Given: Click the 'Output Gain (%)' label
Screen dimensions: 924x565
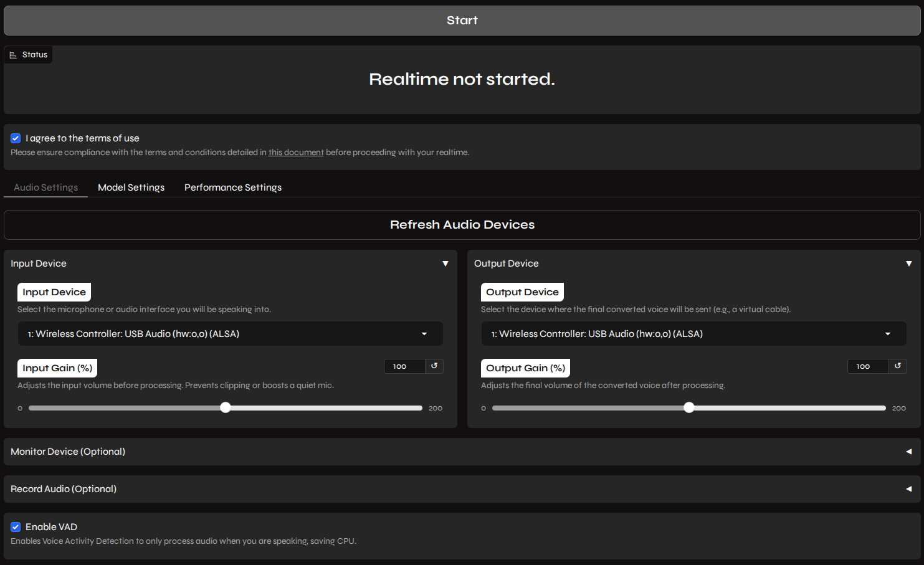Looking at the screenshot, I should (526, 368).
